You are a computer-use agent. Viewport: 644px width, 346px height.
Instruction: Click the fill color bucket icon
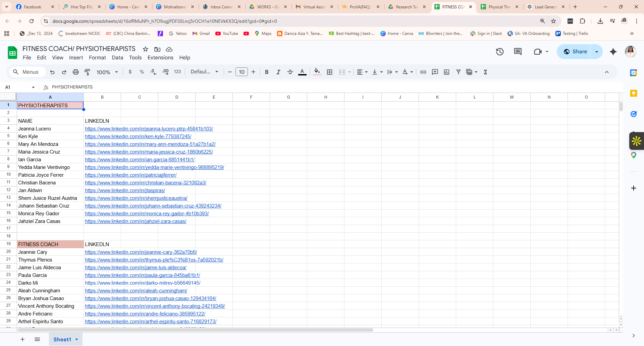click(x=317, y=72)
